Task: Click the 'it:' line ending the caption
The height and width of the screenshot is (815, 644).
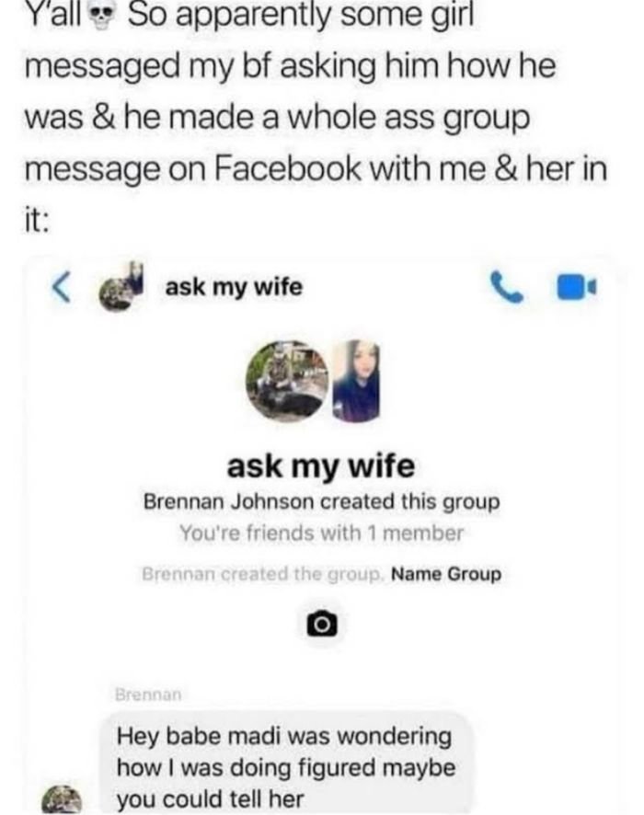Action: click(37, 221)
